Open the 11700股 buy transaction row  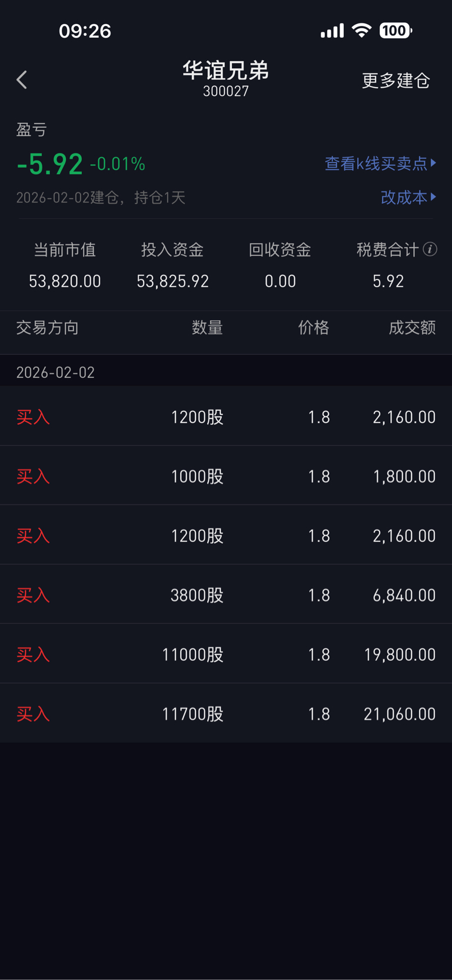[226, 714]
